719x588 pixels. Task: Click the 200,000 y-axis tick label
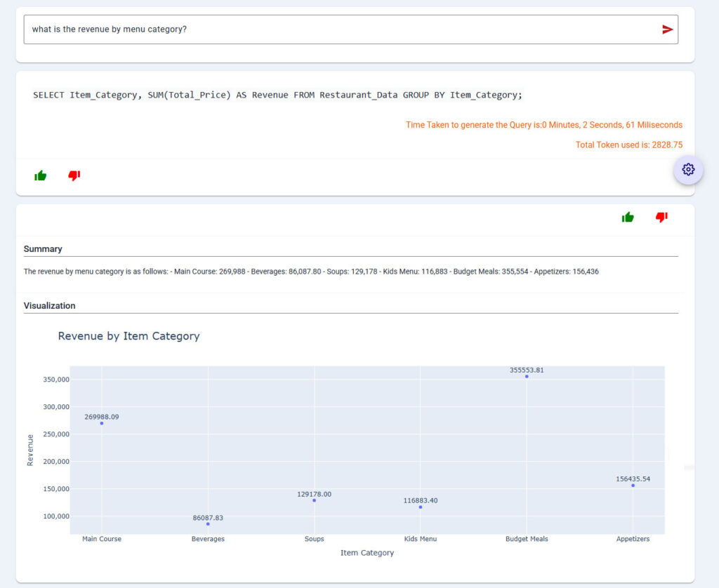point(56,462)
